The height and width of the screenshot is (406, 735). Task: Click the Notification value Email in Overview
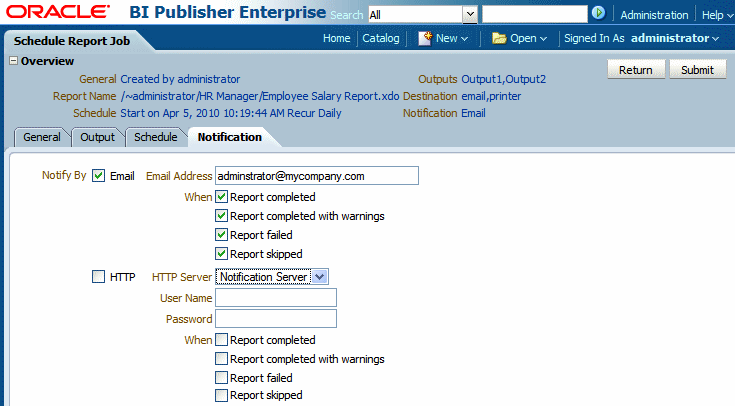[x=473, y=113]
